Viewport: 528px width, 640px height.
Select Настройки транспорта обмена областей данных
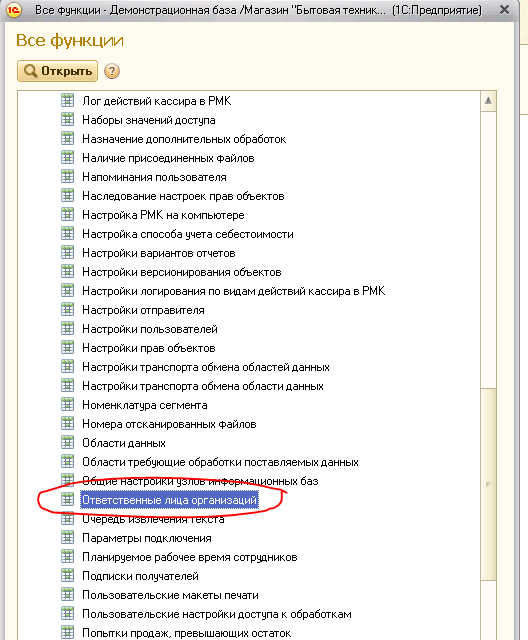[x=206, y=367]
